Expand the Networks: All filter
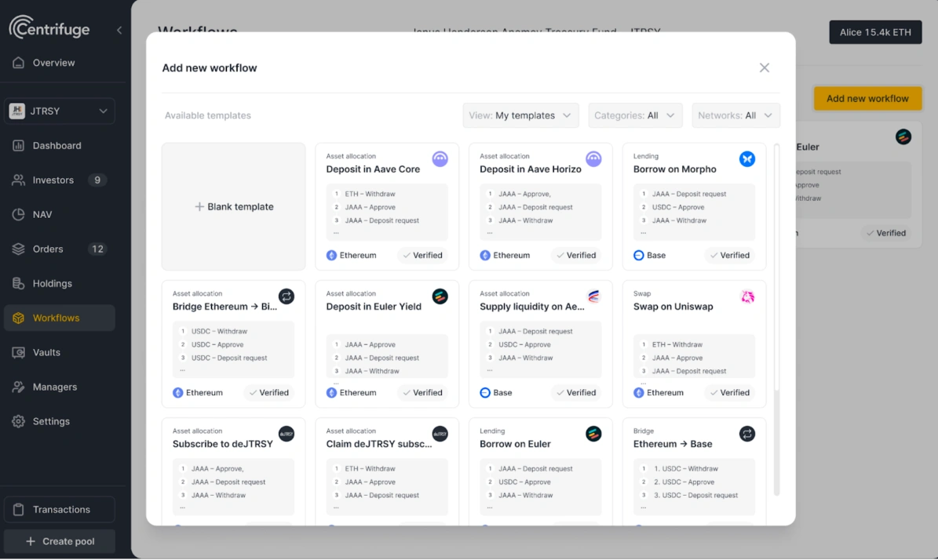The height and width of the screenshot is (560, 938). click(735, 115)
